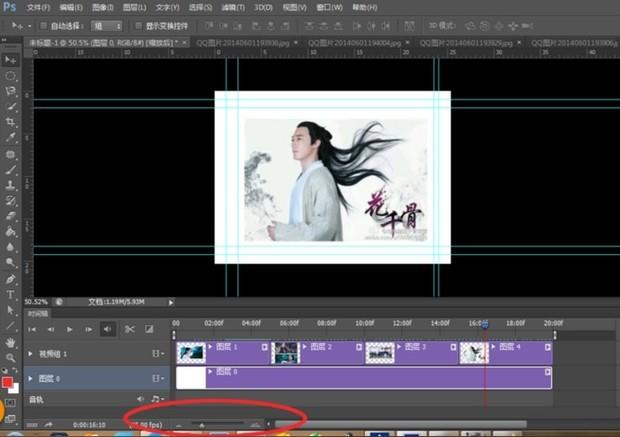
Task: Step to the previous frame
Action: (x=51, y=329)
